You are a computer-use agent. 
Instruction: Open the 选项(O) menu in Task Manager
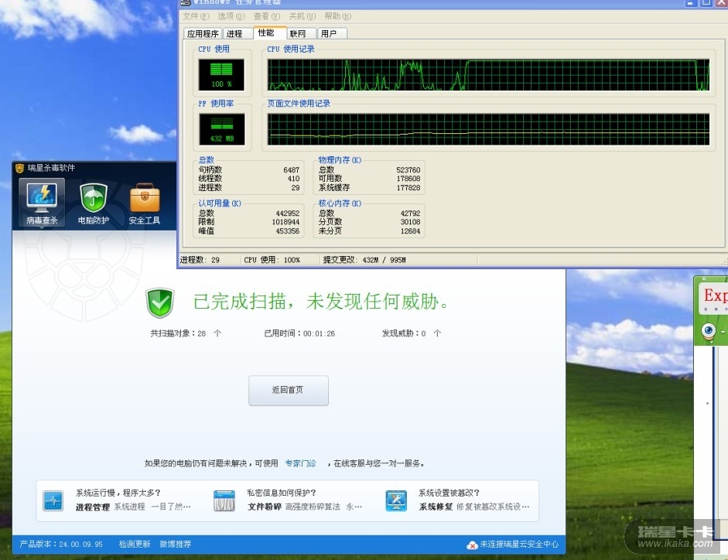point(231,16)
